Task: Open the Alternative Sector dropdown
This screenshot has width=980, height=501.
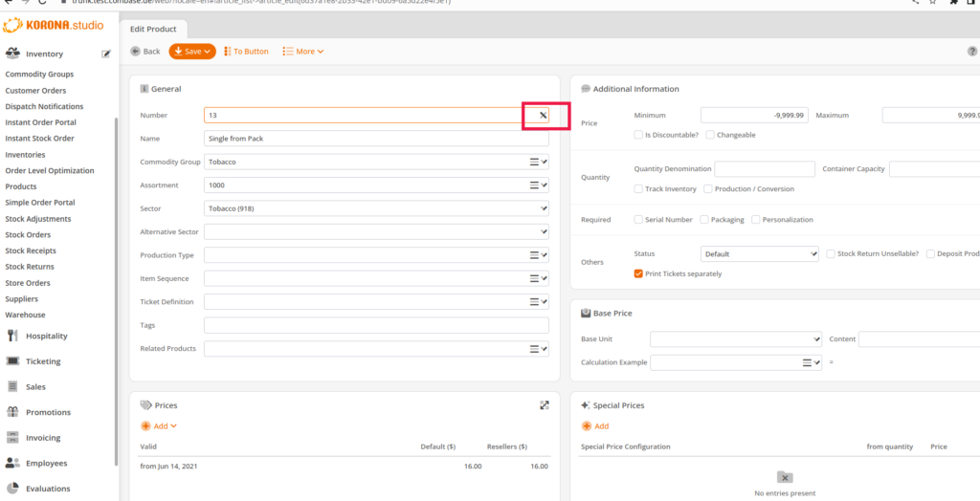Action: coord(376,231)
